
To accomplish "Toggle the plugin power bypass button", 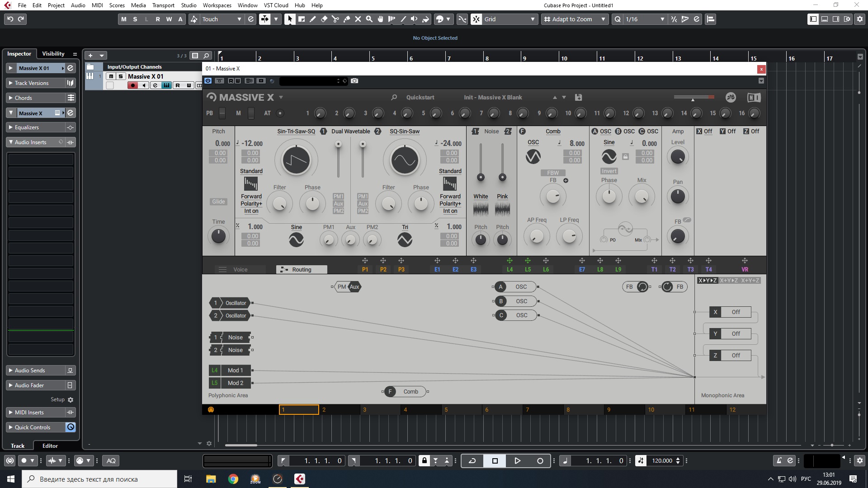I will point(208,81).
